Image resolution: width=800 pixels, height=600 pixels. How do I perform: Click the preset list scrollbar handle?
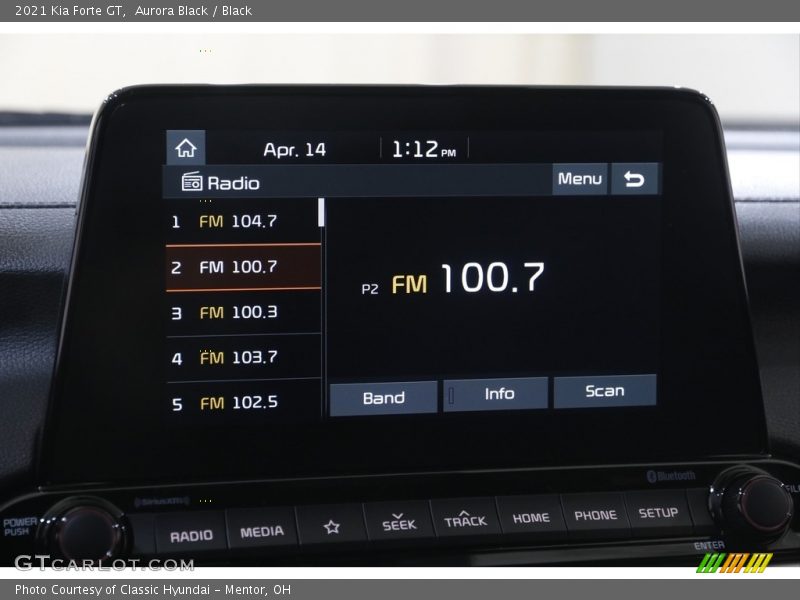pyautogui.click(x=321, y=212)
